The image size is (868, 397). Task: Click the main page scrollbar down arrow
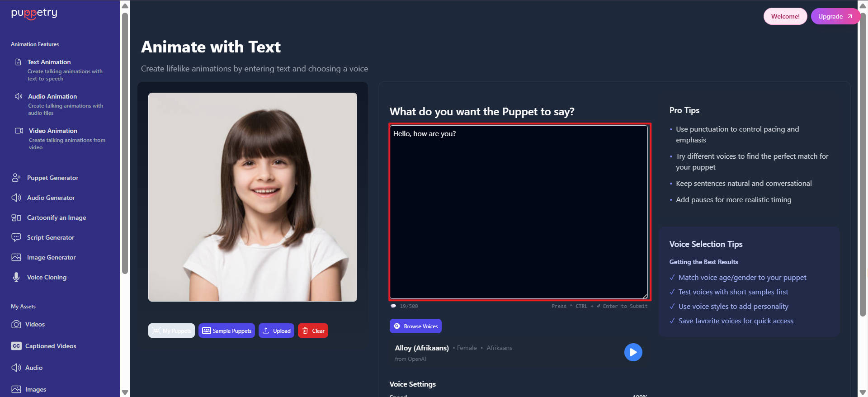pyautogui.click(x=863, y=392)
